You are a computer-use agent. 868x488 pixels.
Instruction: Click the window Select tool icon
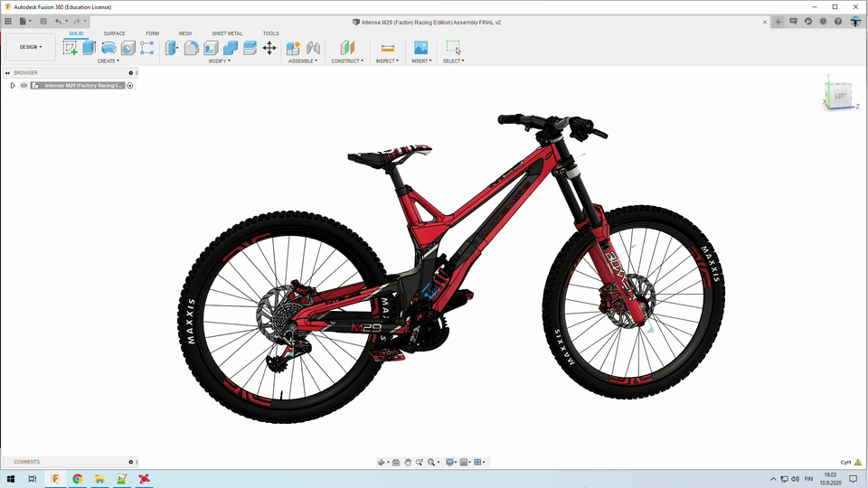[453, 48]
